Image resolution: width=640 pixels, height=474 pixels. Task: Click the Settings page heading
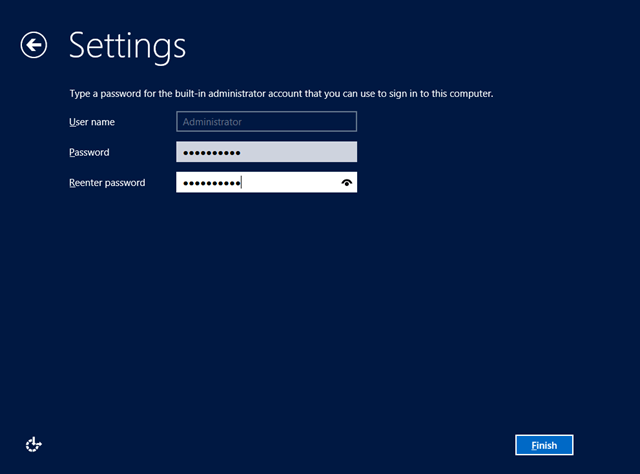click(x=127, y=47)
